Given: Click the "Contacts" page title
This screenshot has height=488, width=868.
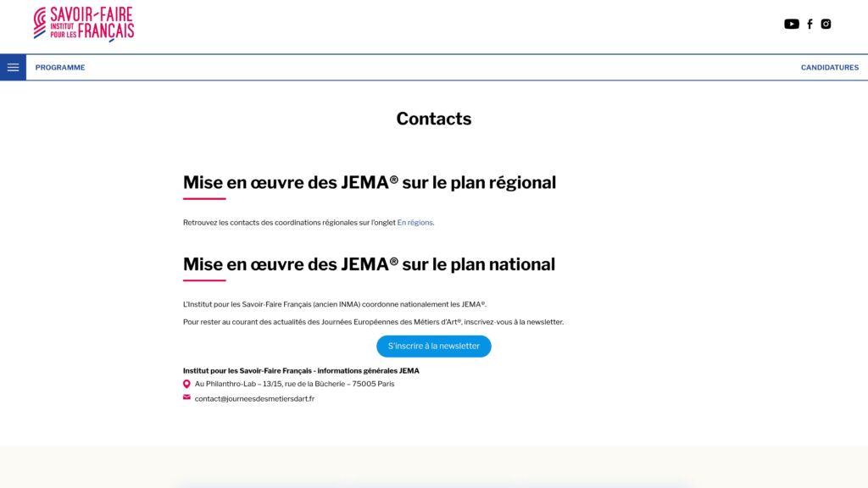Looking at the screenshot, I should (433, 119).
